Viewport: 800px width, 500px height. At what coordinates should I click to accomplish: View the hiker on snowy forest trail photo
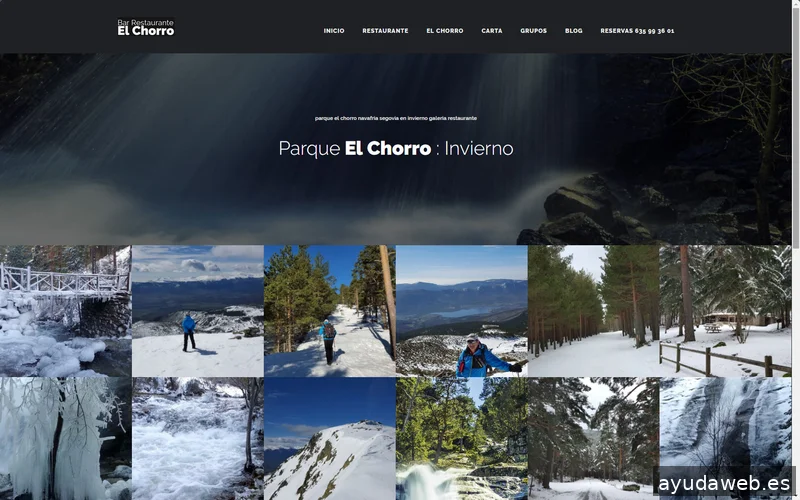point(330,311)
